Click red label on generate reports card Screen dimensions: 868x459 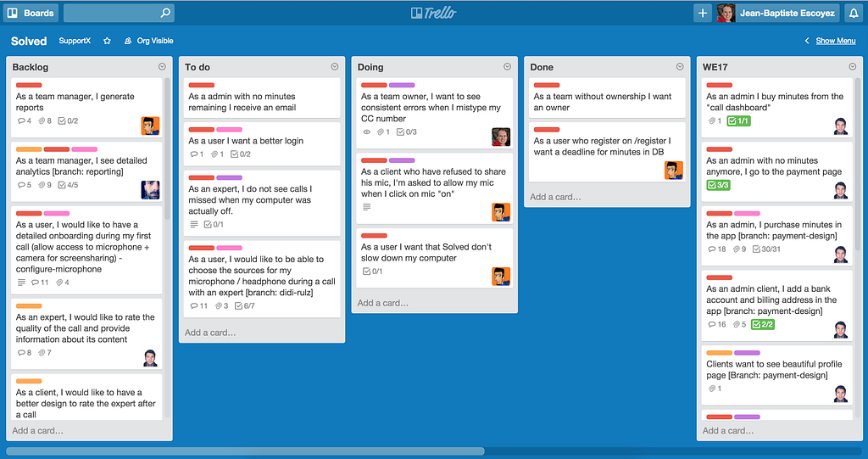[x=29, y=85]
